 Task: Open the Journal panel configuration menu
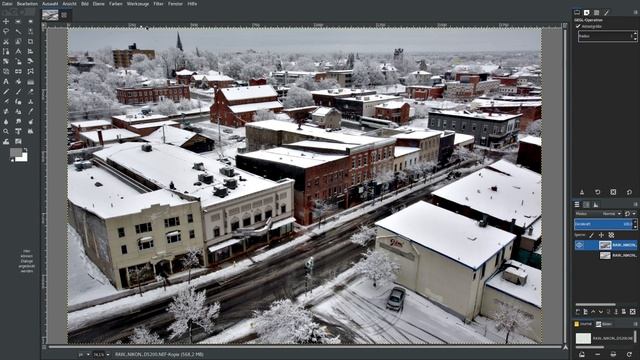point(635,324)
